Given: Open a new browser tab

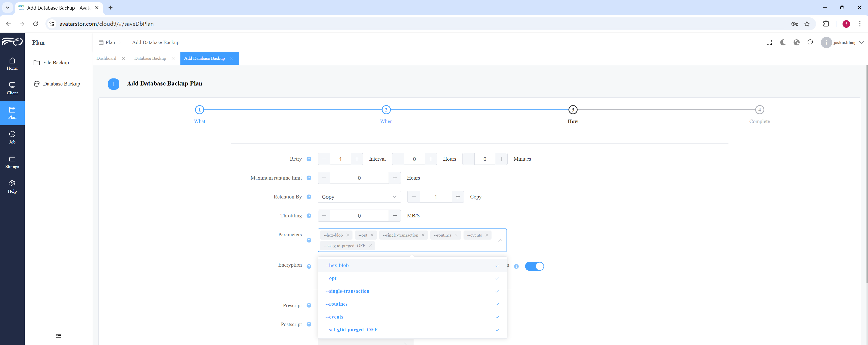Looking at the screenshot, I should [x=111, y=7].
